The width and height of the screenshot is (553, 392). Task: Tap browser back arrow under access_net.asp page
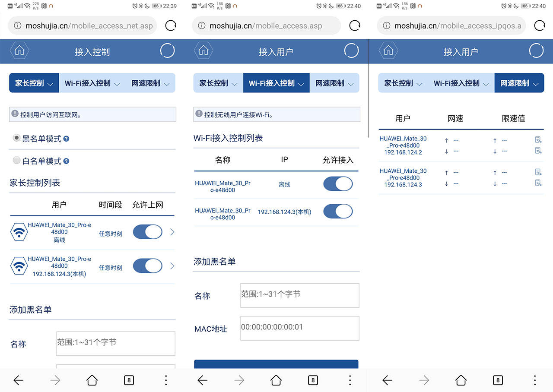click(x=19, y=380)
